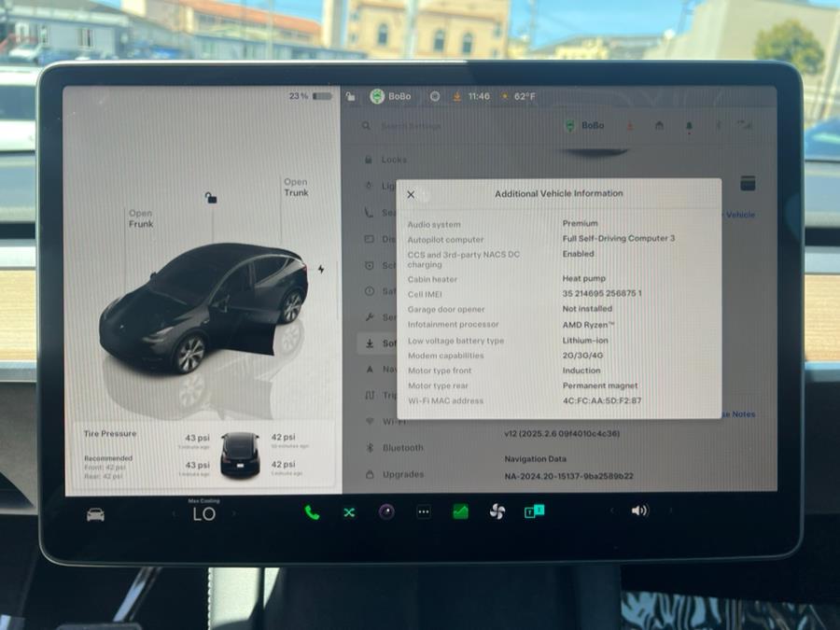
Task: Open the Bluetooth settings menu
Action: [x=395, y=448]
